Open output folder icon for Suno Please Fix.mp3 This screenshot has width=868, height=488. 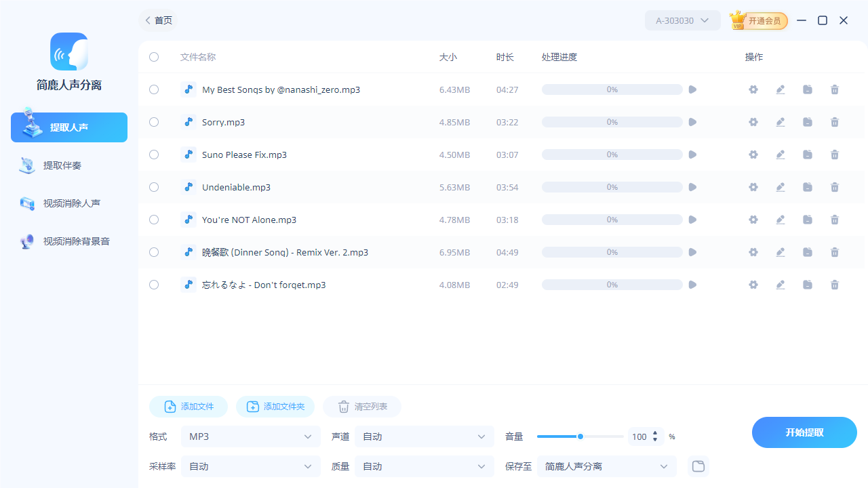coord(808,155)
